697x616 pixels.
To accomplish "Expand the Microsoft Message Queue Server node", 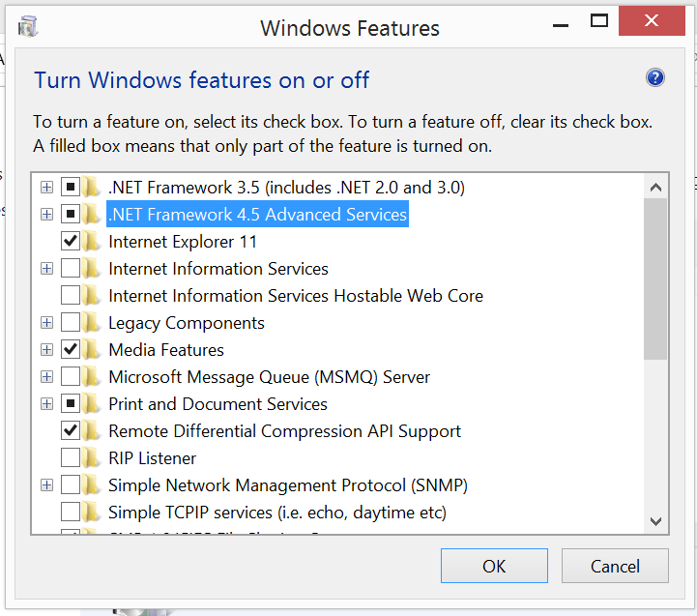I will [46, 377].
